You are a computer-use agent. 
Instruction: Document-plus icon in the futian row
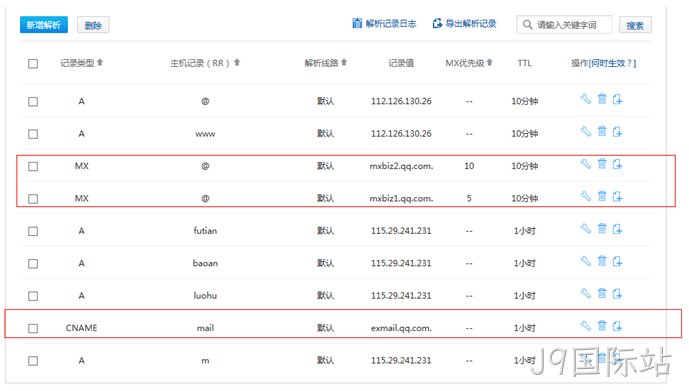pyautogui.click(x=617, y=228)
